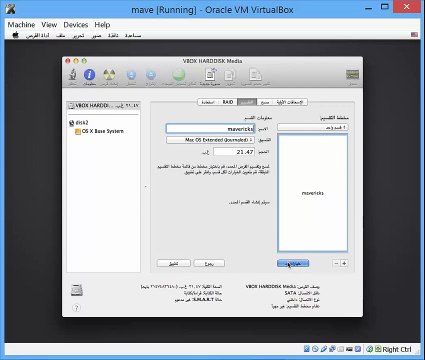The image size is (425, 360).
Task: Open the Apple logo menu
Action: pos(15,35)
